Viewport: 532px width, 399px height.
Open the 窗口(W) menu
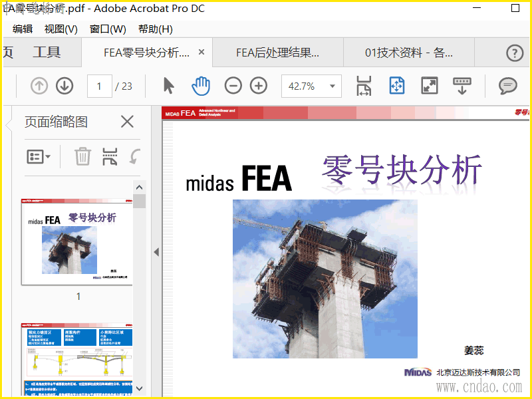pos(108,29)
